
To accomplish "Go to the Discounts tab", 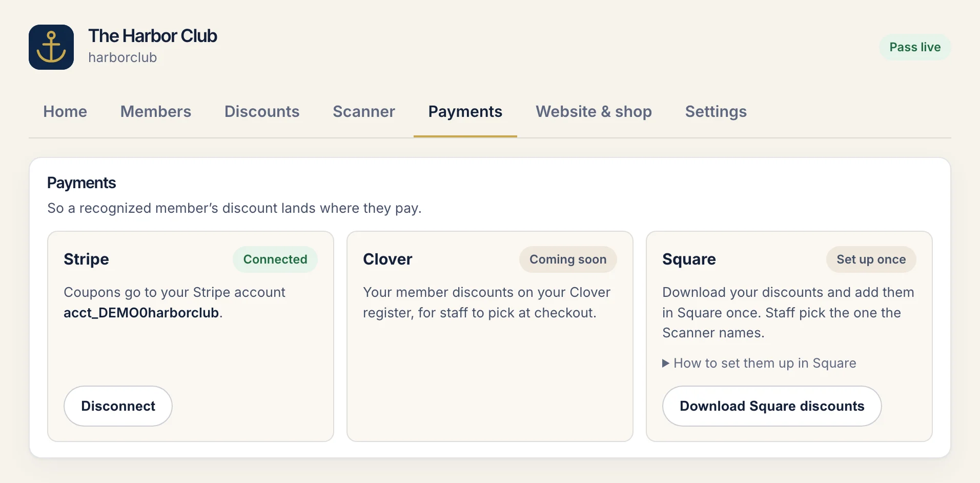I will coord(262,112).
